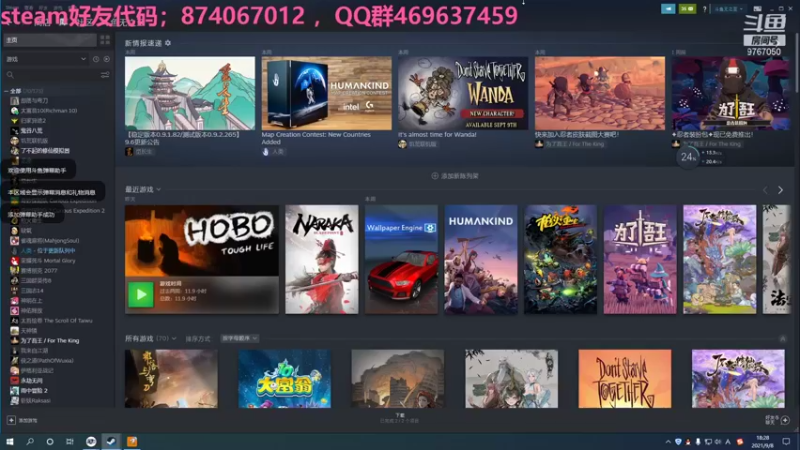Read Map Creation Contest New Countries Added
Viewport: 800px width, 450px height.
316,138
